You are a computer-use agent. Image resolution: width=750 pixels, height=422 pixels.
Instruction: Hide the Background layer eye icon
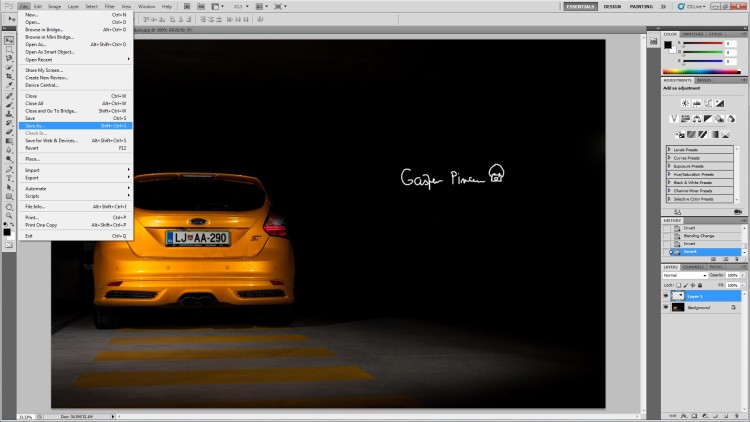point(666,308)
